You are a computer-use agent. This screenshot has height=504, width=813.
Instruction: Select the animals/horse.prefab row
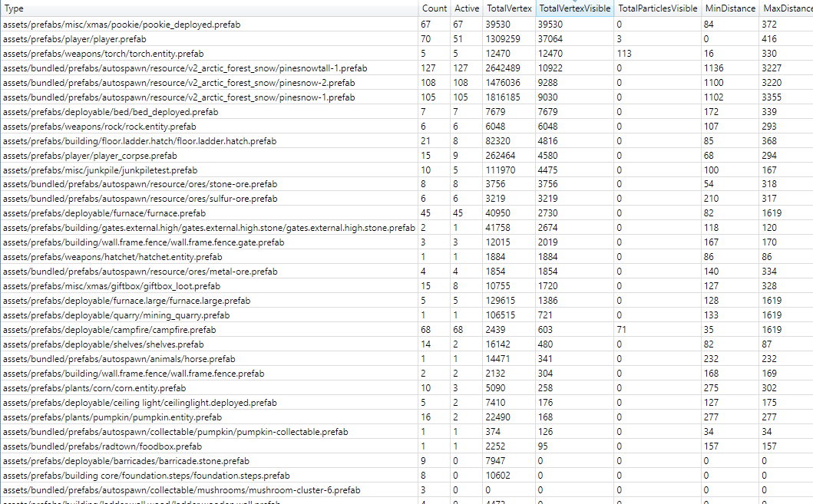coord(407,358)
